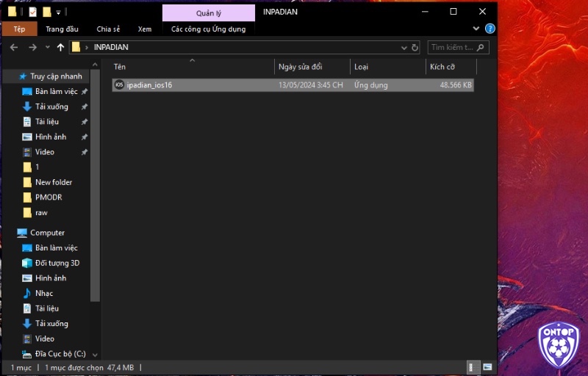This screenshot has height=376, width=588.
Task: Click INPADIAN in the address bar
Action: click(111, 47)
